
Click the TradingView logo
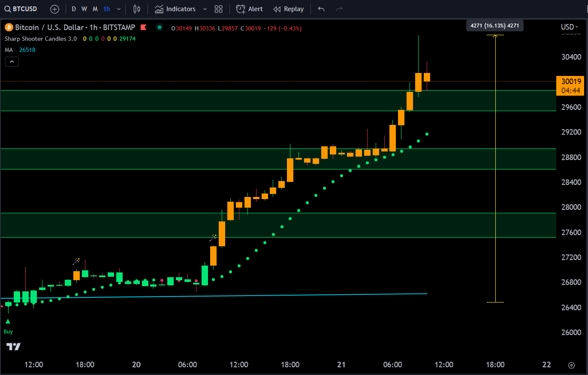pos(14,347)
